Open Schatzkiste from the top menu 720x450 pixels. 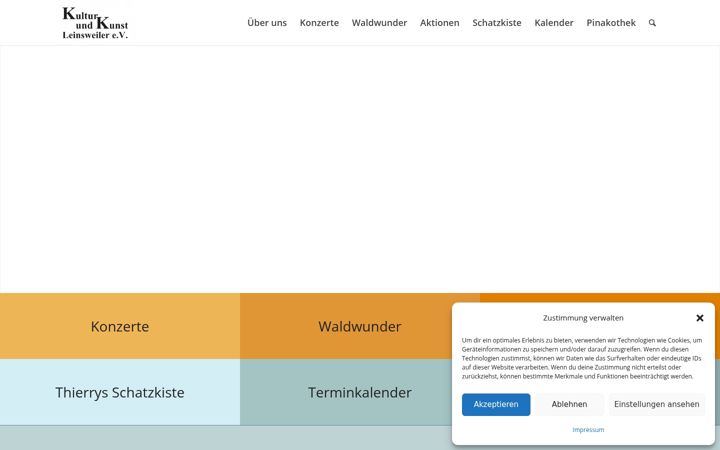(x=497, y=22)
